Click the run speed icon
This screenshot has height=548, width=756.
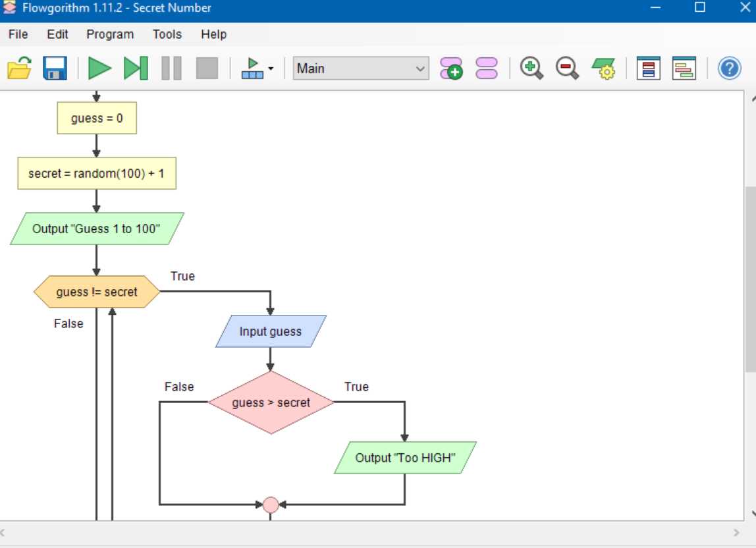[252, 68]
